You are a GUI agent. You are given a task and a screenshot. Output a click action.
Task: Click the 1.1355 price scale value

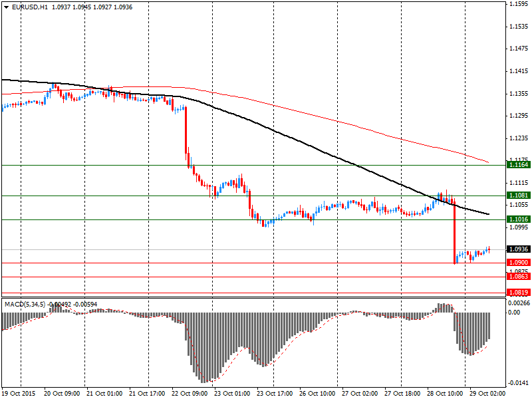click(519, 94)
